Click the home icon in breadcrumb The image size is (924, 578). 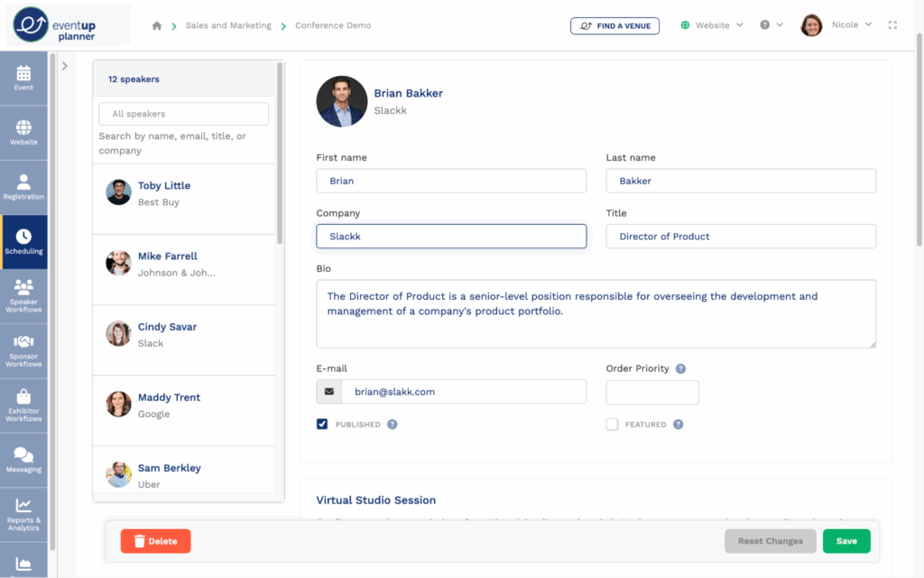157,25
